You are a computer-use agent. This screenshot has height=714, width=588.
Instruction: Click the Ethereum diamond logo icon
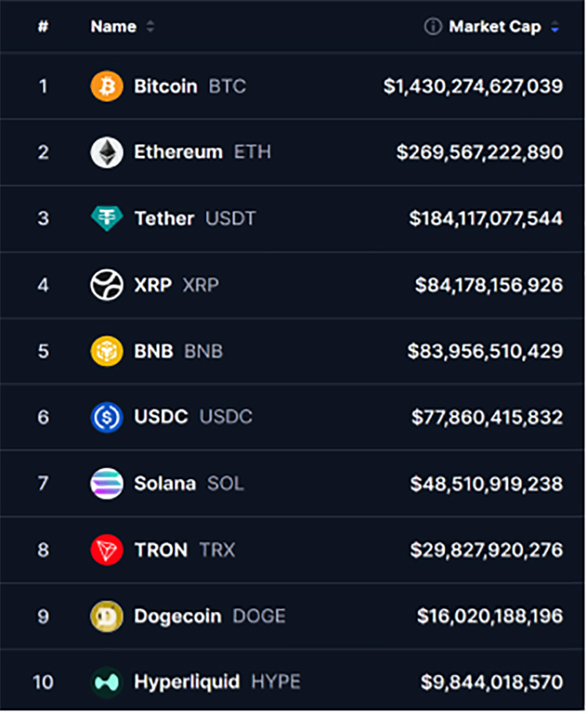pos(107,152)
